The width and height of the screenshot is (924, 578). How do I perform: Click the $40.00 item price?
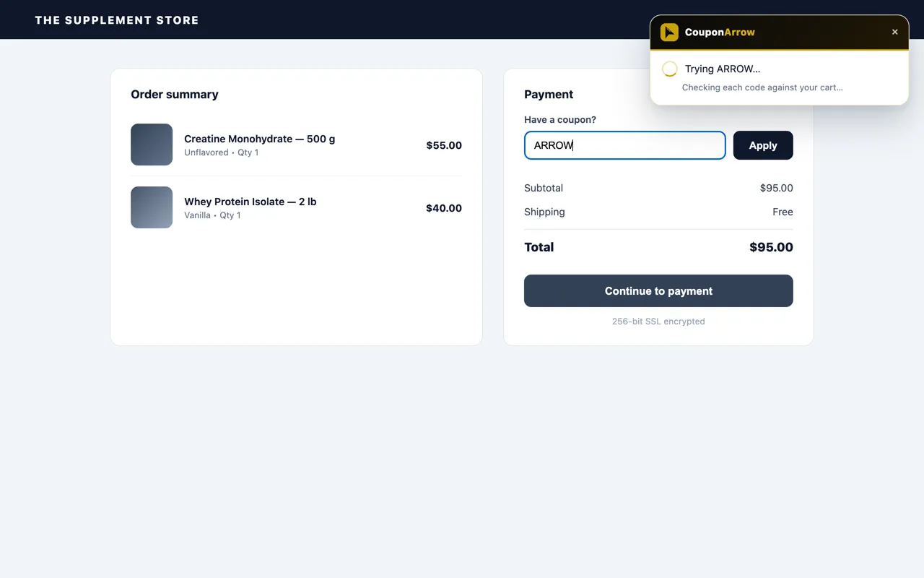pyautogui.click(x=444, y=208)
